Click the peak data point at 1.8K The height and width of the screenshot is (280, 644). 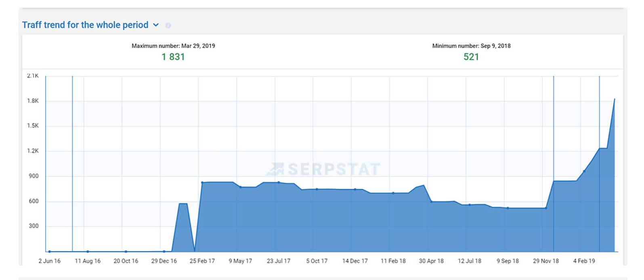pos(615,99)
